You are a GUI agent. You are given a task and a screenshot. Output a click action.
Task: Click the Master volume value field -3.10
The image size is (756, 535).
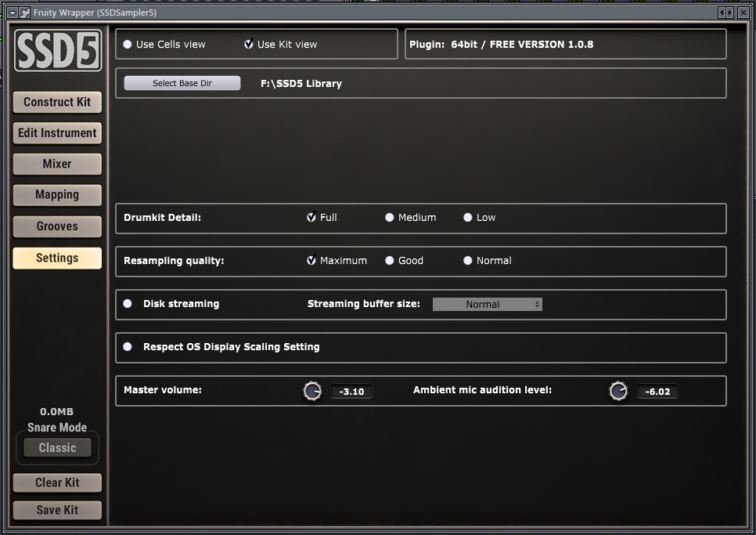pyautogui.click(x=351, y=391)
